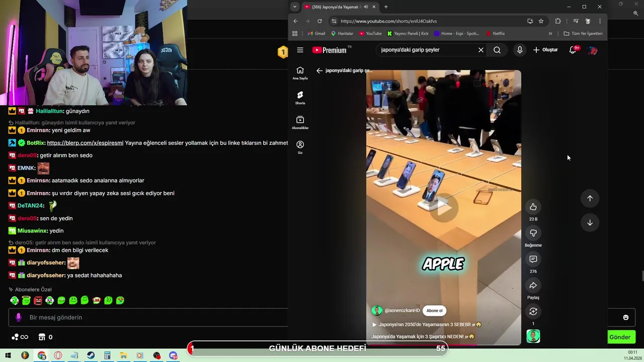Viewport: 644px width, 362px height.
Task: Click the back arrow beside japonya'daki garip şeyler
Action: click(x=319, y=70)
